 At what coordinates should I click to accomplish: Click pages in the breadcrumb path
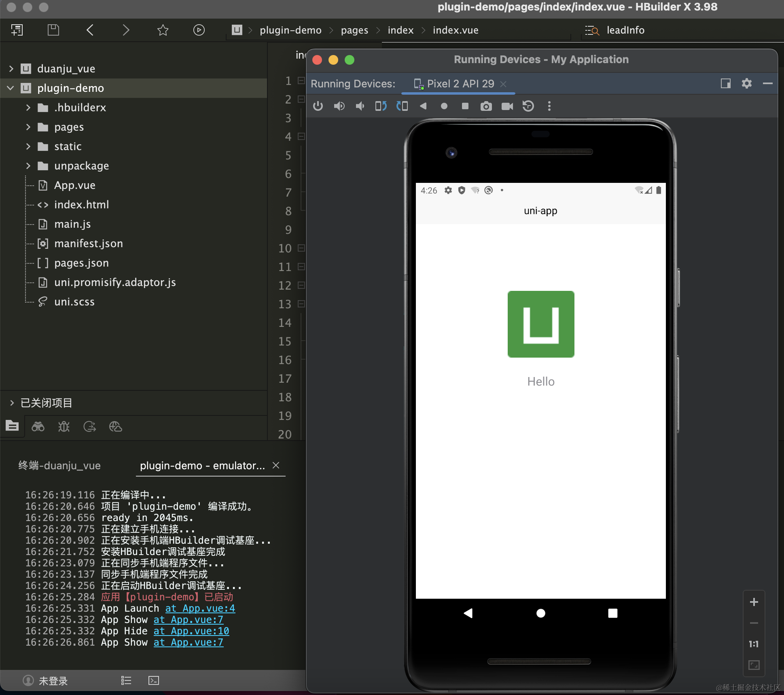(x=354, y=30)
